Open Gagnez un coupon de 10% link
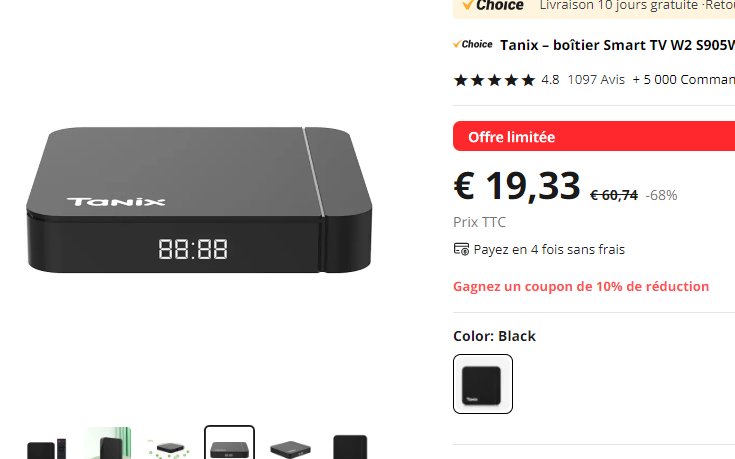Viewport: 735px width, 459px height. [x=581, y=286]
